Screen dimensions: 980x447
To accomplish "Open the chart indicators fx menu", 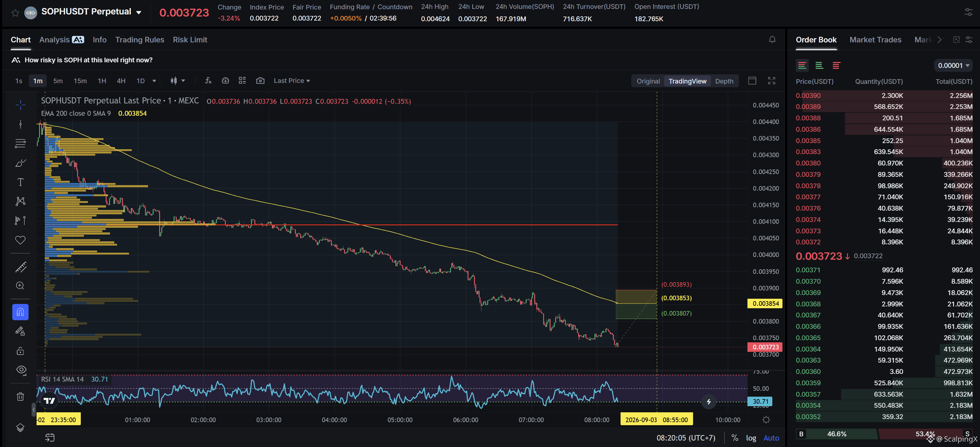I will click(208, 80).
